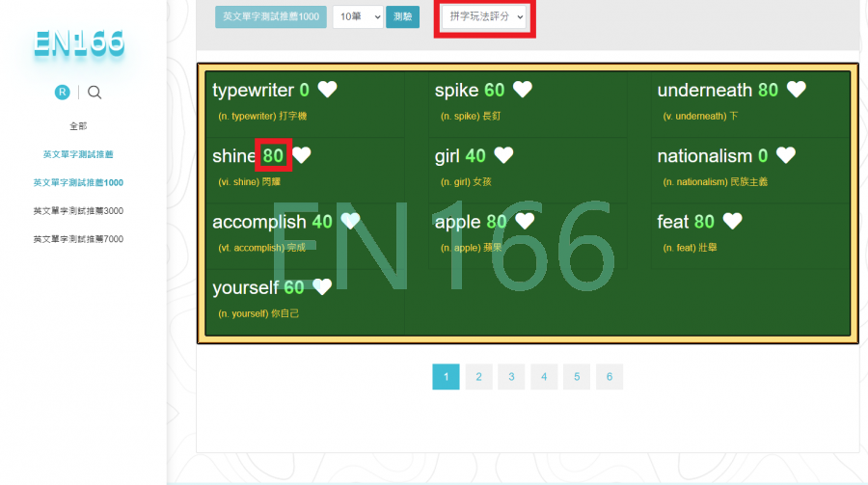Open 英文單字測試推薦 sidebar link
Viewport: 868px width, 485px height.
coord(78,154)
